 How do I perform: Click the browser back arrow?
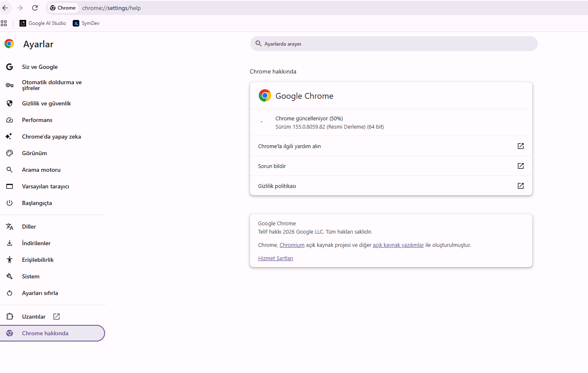tap(5, 8)
